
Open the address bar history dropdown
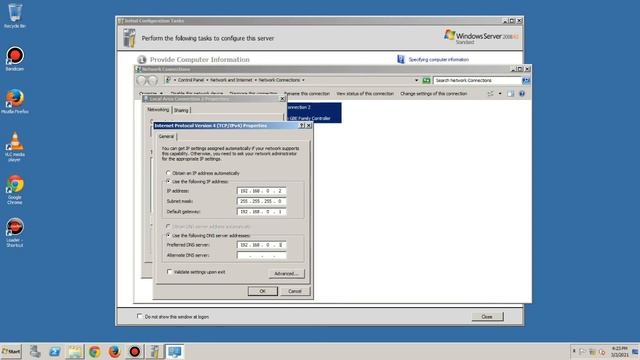[x=416, y=80]
